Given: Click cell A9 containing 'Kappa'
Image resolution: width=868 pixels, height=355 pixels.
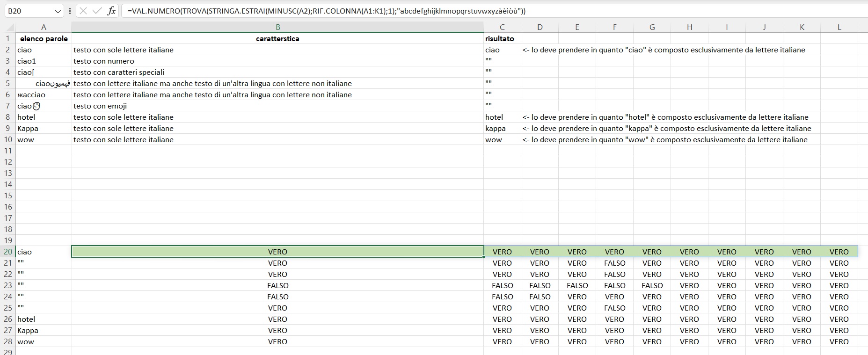Looking at the screenshot, I should click(x=44, y=128).
